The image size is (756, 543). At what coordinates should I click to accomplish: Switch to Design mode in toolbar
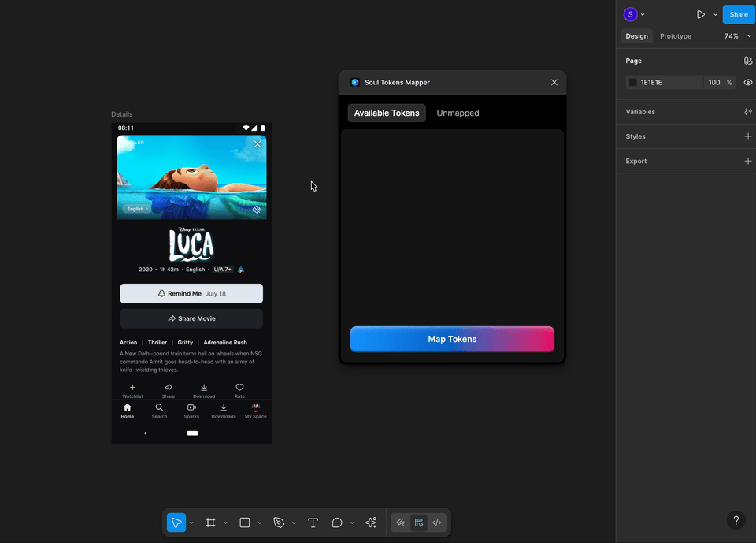coord(418,523)
